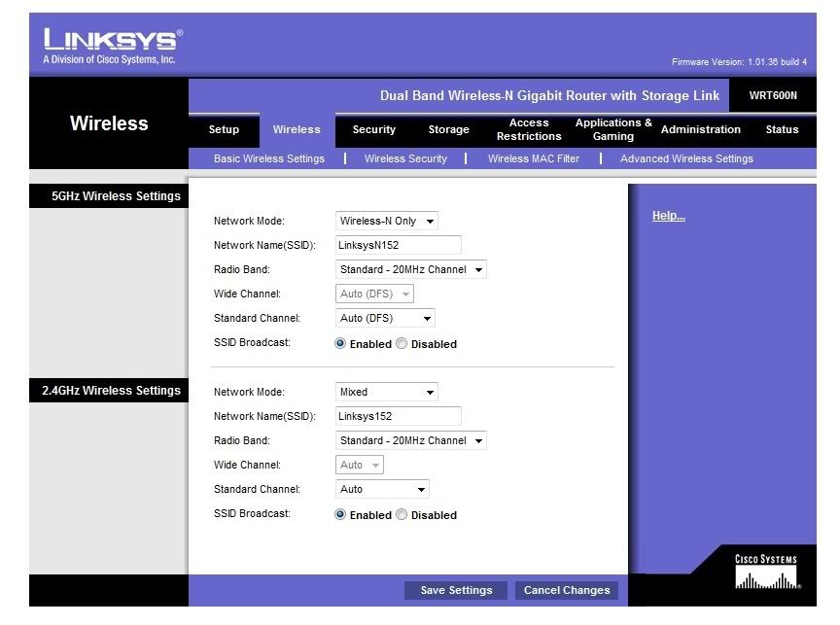This screenshot has height=625, width=840.
Task: Open Wireless MAC Filter subtab
Action: click(534, 158)
